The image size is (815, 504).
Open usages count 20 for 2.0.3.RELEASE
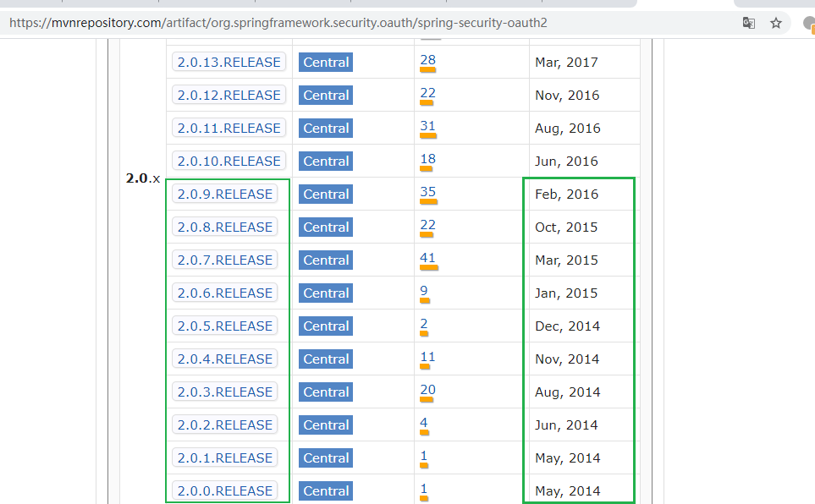[427, 390]
